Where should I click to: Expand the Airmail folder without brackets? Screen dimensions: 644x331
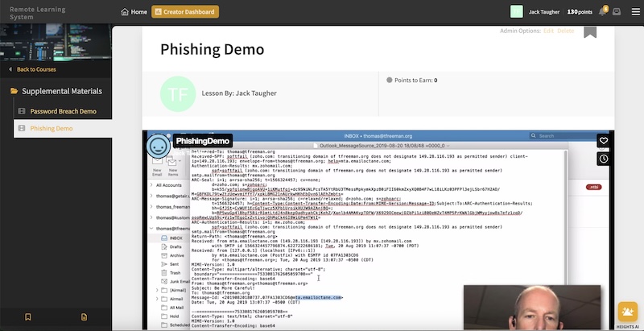click(157, 299)
